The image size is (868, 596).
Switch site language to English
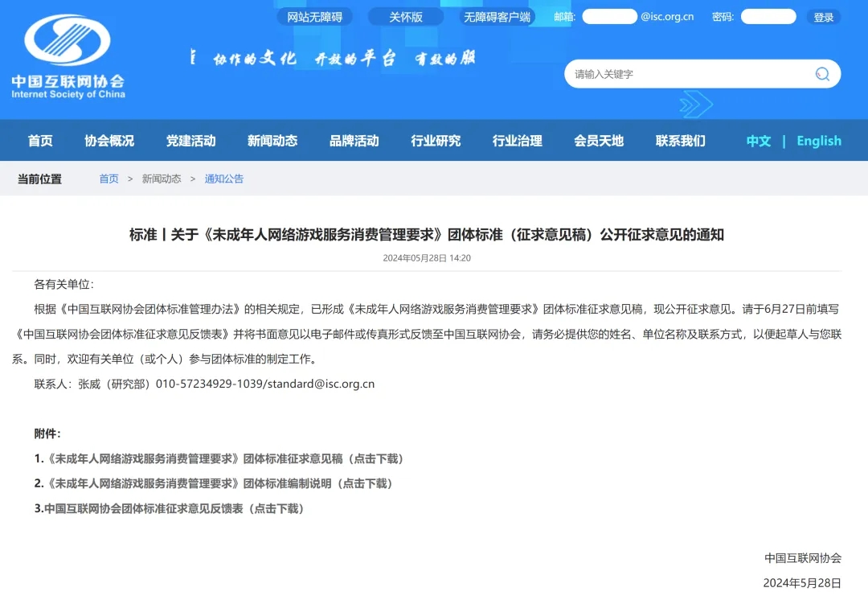tap(819, 142)
